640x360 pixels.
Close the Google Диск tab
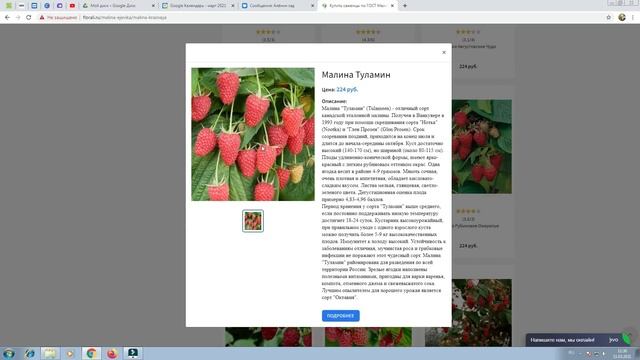(x=153, y=6)
